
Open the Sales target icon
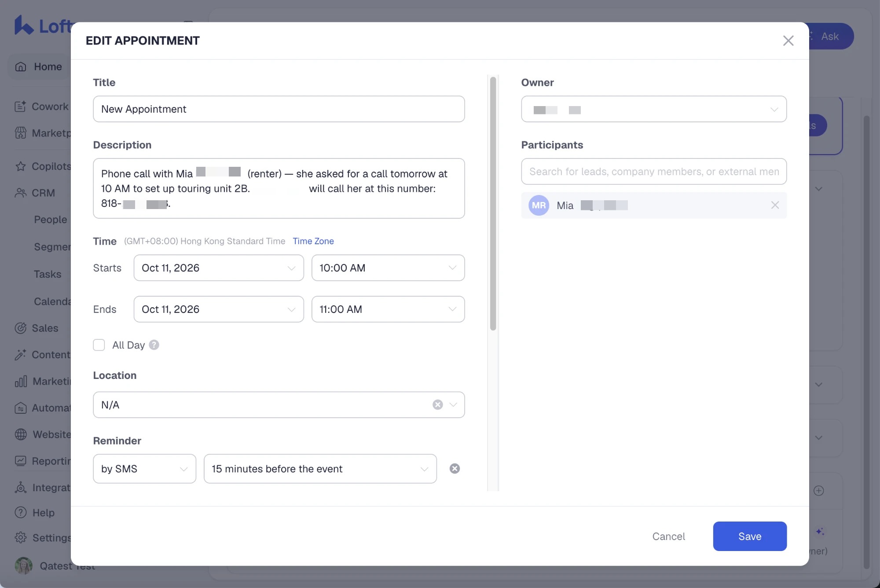click(20, 328)
